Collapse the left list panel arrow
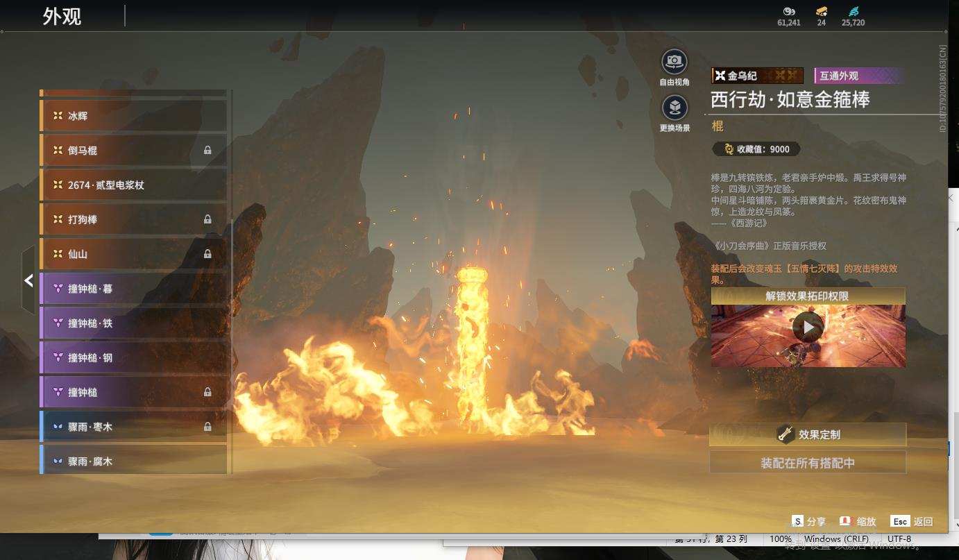959x560 pixels. click(x=28, y=280)
